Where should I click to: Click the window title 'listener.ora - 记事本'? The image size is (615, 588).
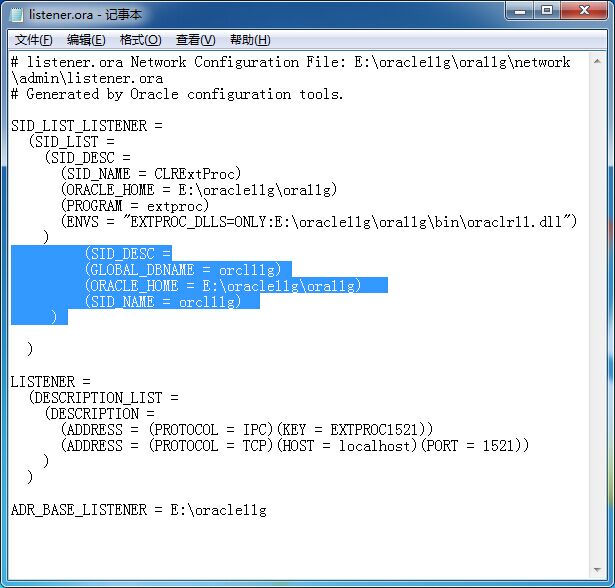click(x=85, y=15)
